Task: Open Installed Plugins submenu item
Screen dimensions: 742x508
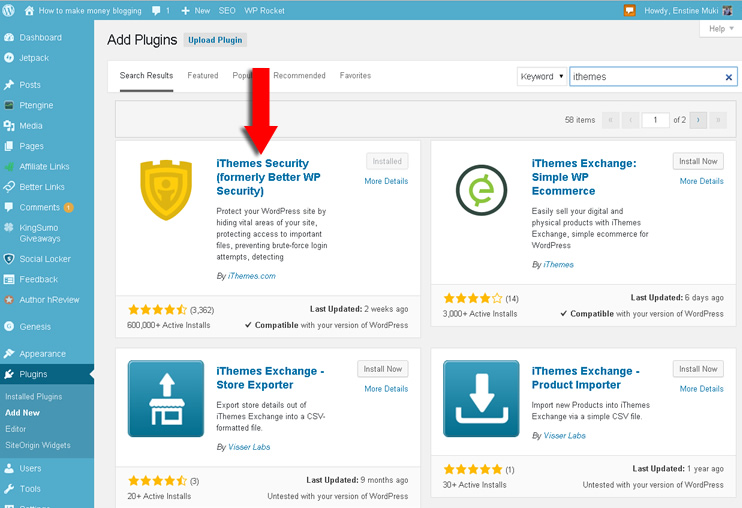Action: pyautogui.click(x=34, y=396)
